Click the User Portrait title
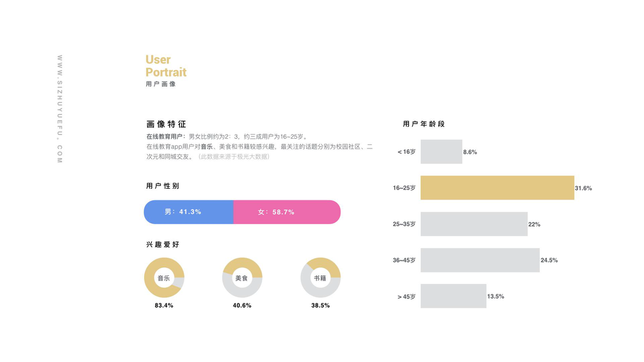 point(166,66)
